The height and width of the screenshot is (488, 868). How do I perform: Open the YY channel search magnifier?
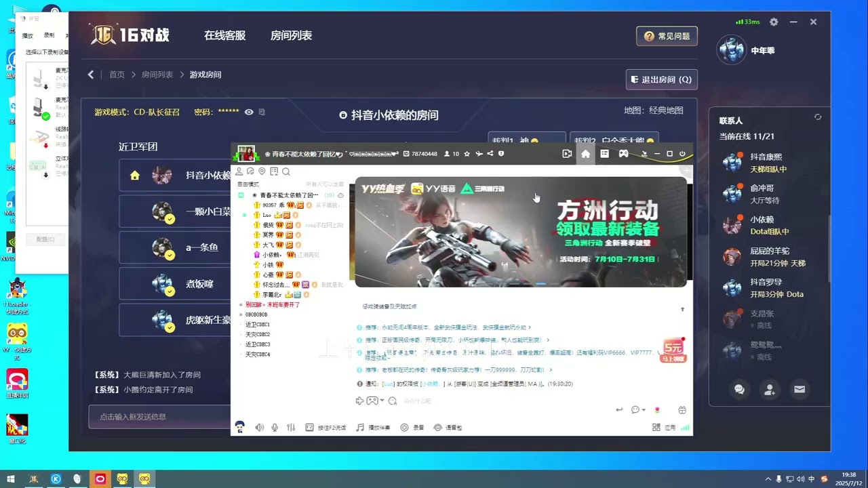286,171
